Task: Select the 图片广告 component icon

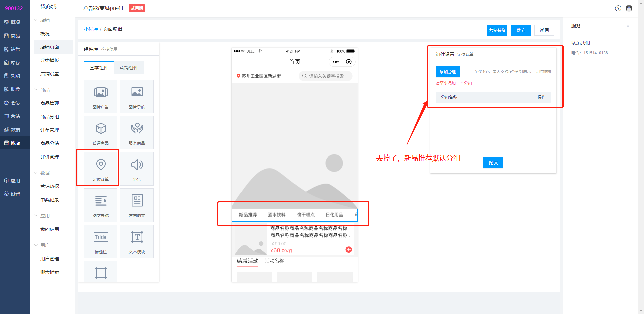Action: point(101,92)
